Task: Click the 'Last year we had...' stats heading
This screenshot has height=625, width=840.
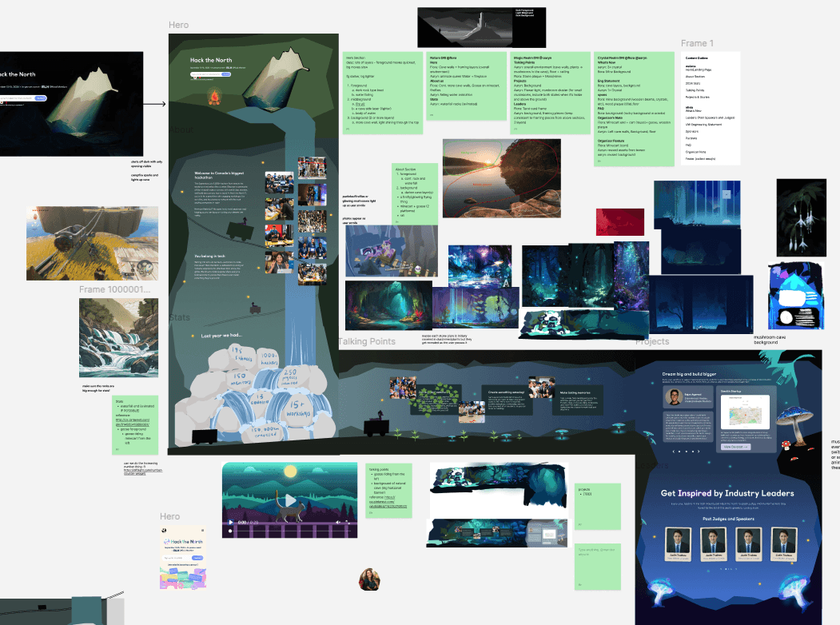Action: (221, 336)
